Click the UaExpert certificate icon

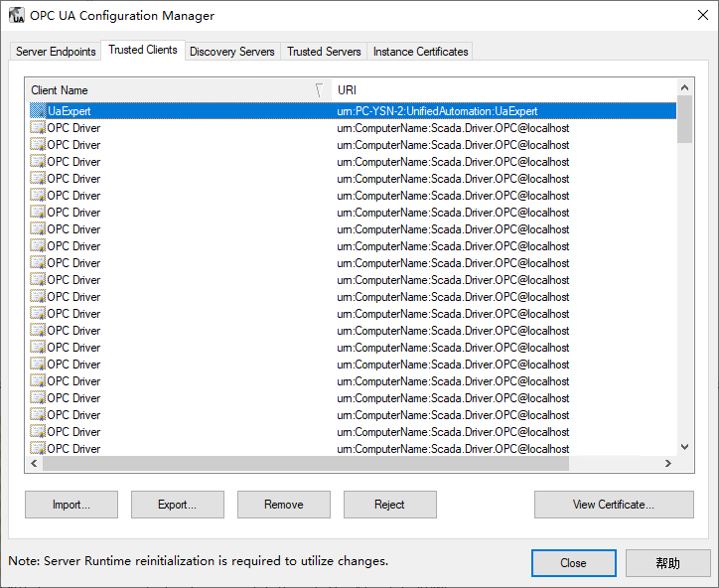pyautogui.click(x=38, y=111)
